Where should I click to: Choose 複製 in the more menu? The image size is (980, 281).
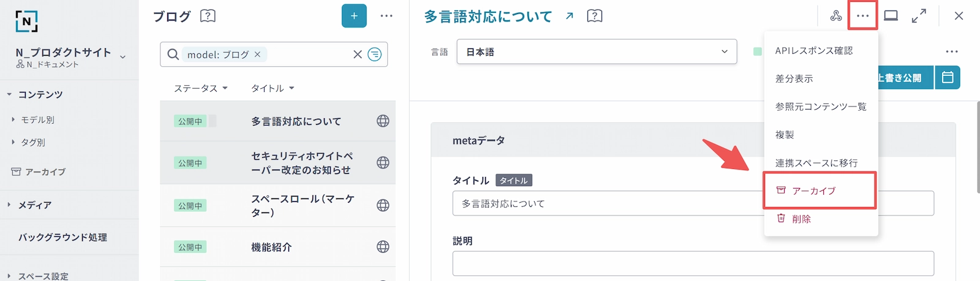785,135
